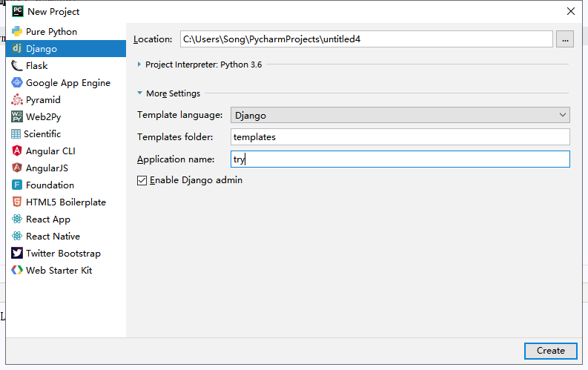Select the AngularJS label
This screenshot has height=370, width=588.
[x=47, y=168]
